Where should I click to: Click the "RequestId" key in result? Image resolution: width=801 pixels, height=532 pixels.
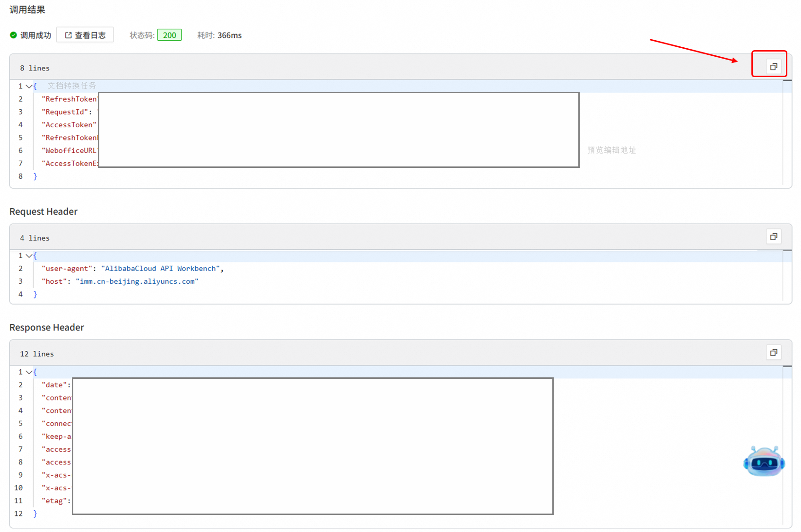[65, 112]
